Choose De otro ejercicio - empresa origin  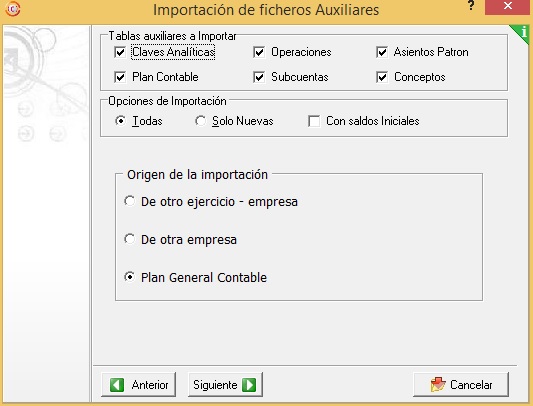point(130,201)
